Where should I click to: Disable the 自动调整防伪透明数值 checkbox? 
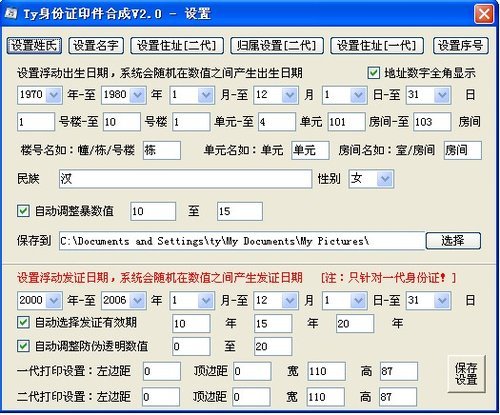[23, 346]
